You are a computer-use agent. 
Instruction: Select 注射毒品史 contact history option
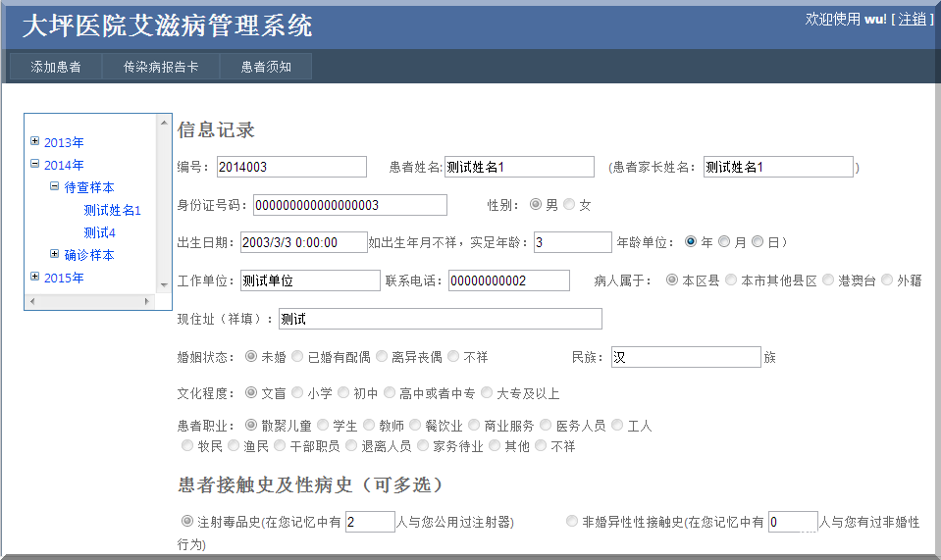(x=187, y=521)
